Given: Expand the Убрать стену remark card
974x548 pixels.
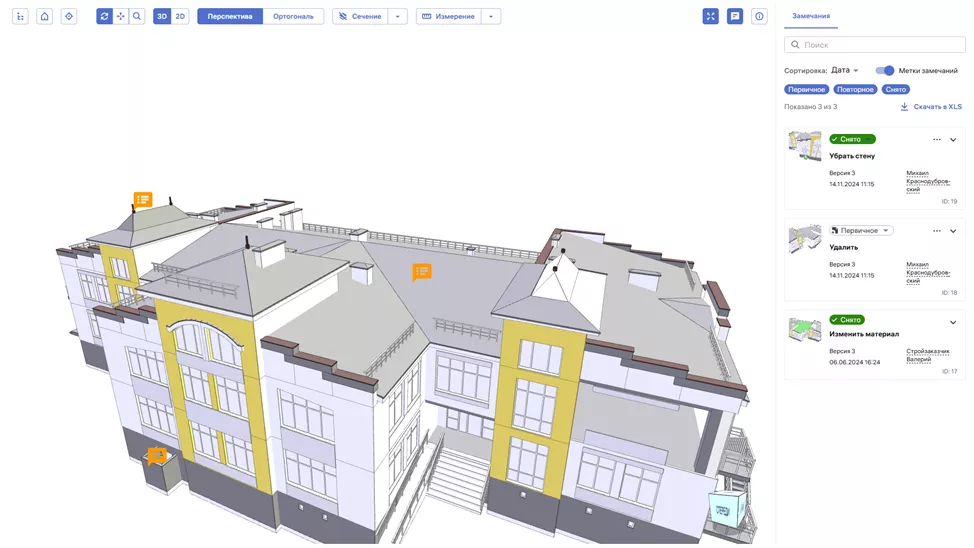Looking at the screenshot, I should pyautogui.click(x=953, y=140).
